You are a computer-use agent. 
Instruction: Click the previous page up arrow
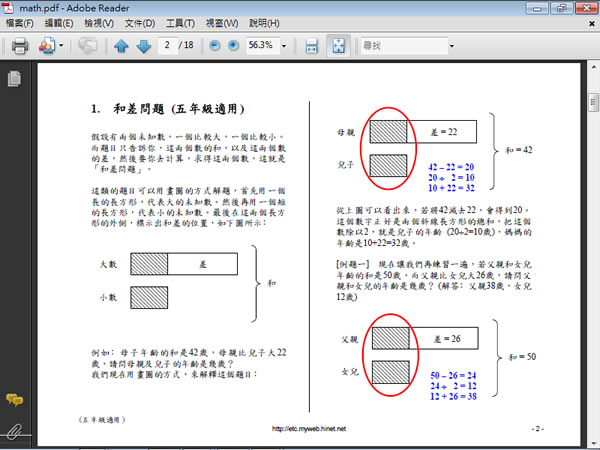point(121,46)
